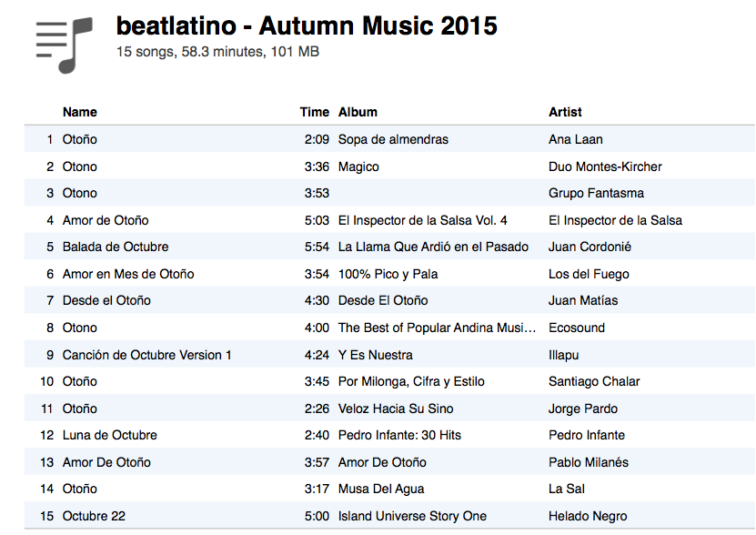Click the album Por Milonga, Cifra y Estilo
Screen dimensions: 756x535
[411, 381]
